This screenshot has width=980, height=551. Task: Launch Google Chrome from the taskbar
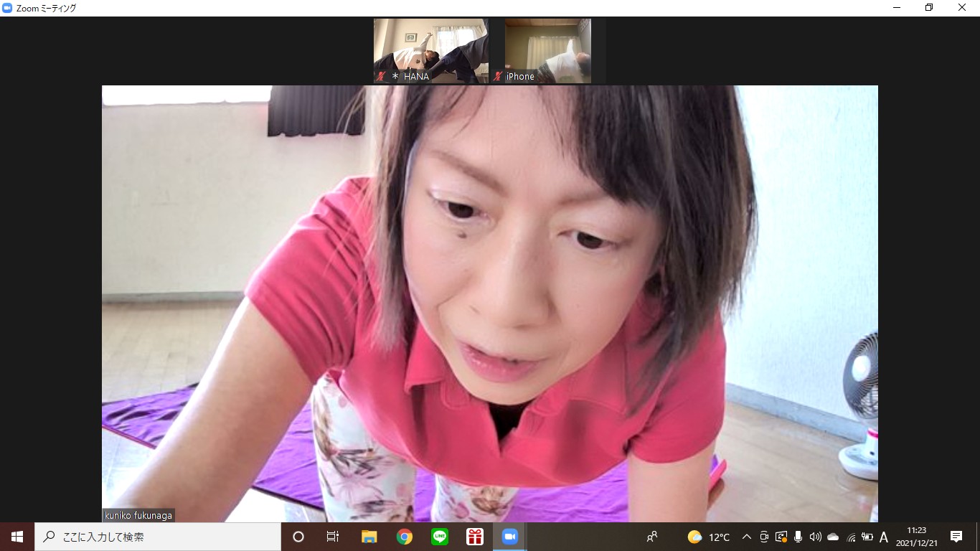(x=404, y=537)
